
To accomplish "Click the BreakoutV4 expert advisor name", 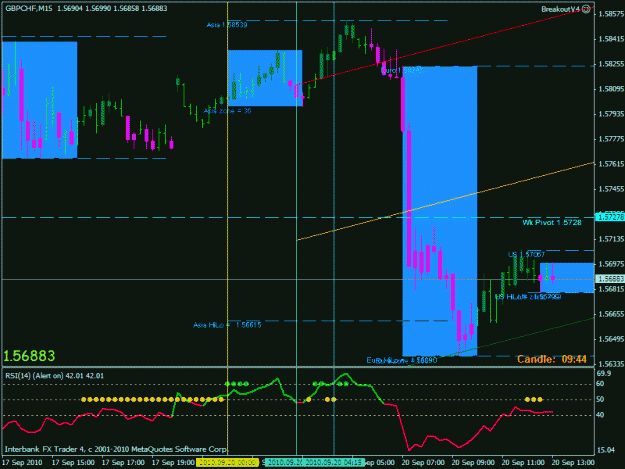I will pos(560,9).
